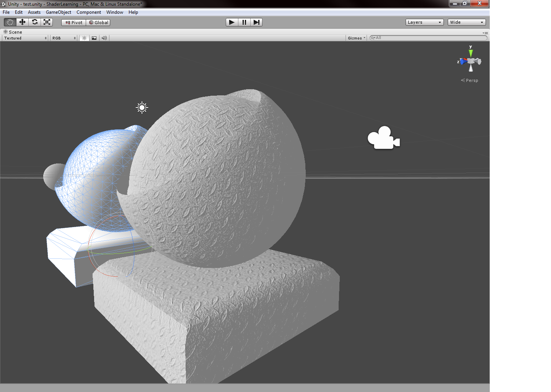Screen dimensions: 551x392
Task: Select the small gray sphere behind
Action: (x=52, y=176)
